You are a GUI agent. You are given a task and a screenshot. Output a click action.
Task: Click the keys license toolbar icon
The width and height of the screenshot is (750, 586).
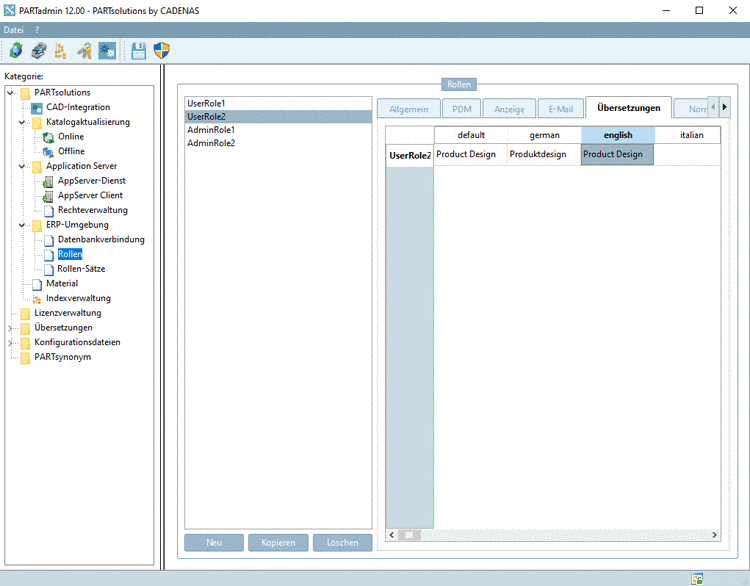pos(84,50)
